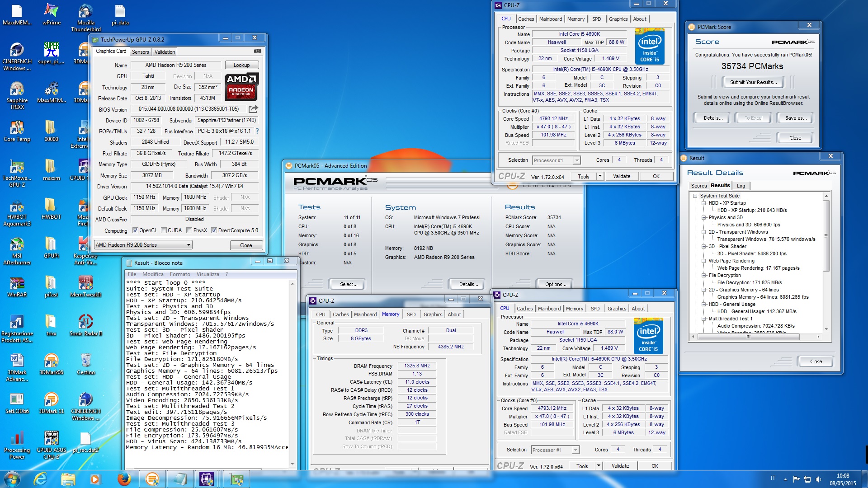This screenshot has width=868, height=488.
Task: Switch to Sensors tab in GPU-Z
Action: [140, 52]
